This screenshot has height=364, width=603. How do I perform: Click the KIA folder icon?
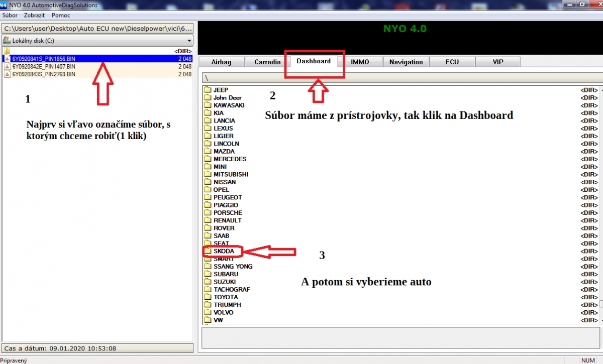coord(208,113)
